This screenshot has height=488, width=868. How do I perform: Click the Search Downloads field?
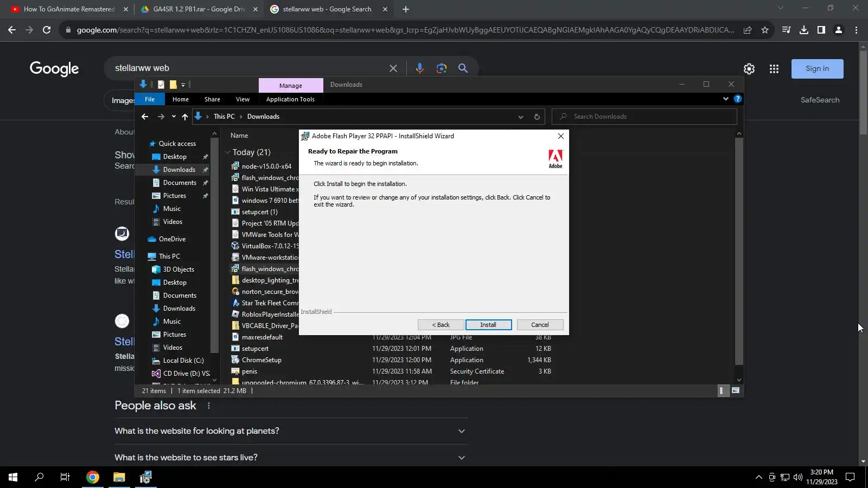[x=644, y=117]
